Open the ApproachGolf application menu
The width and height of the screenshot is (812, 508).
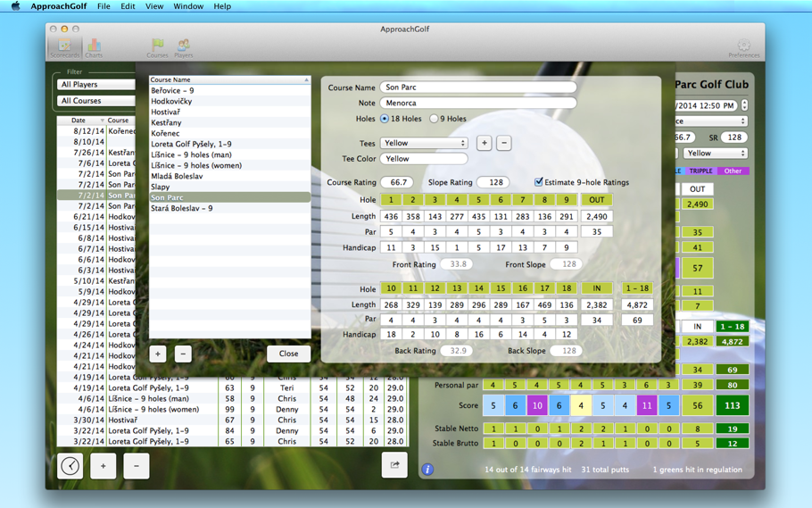coord(58,6)
